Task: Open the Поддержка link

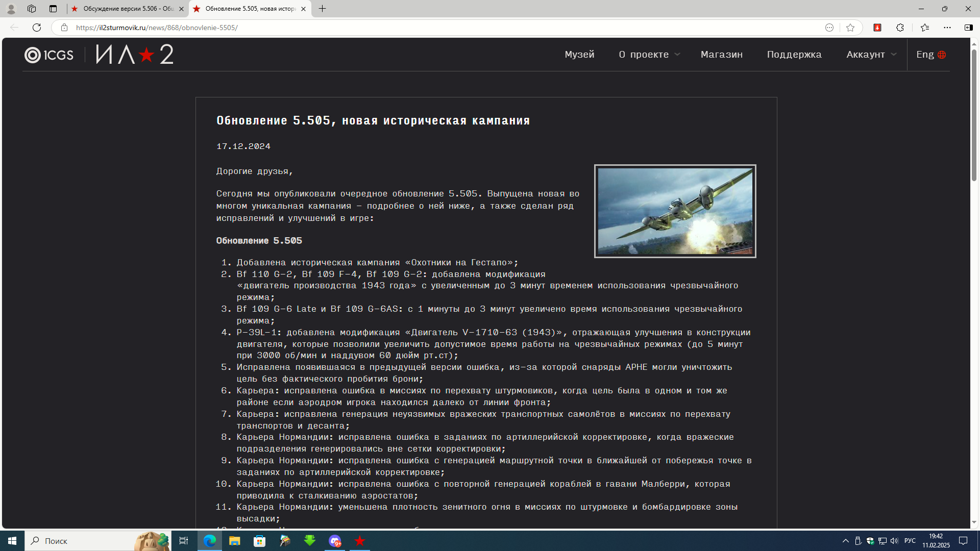Action: tap(794, 55)
